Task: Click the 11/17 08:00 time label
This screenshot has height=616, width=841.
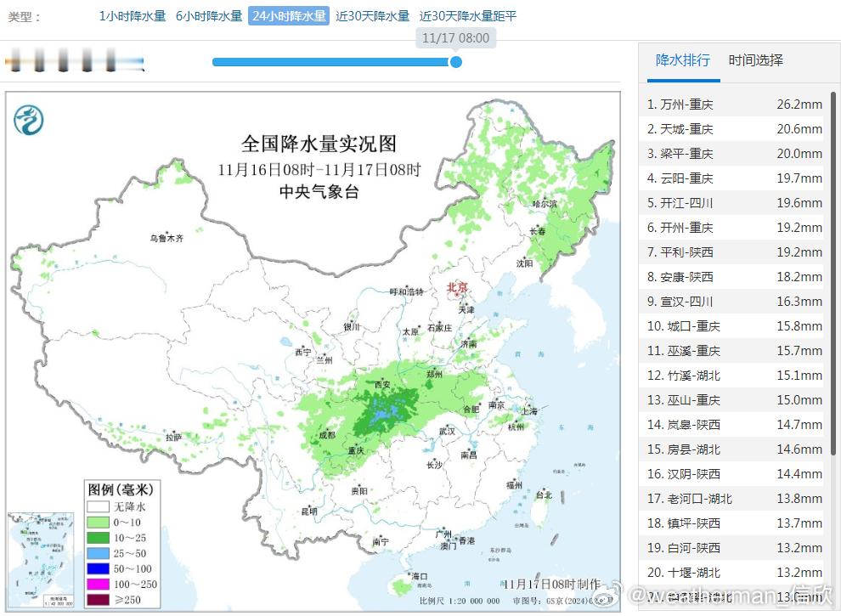Action: point(456,37)
